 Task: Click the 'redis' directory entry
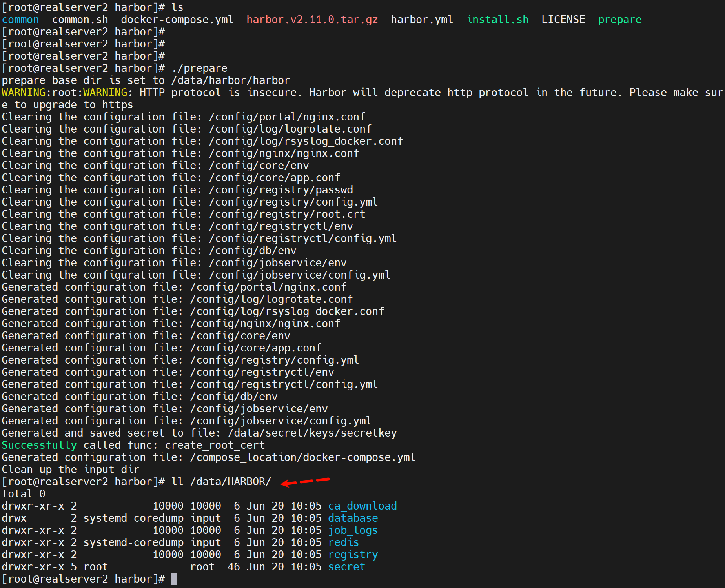(x=343, y=542)
